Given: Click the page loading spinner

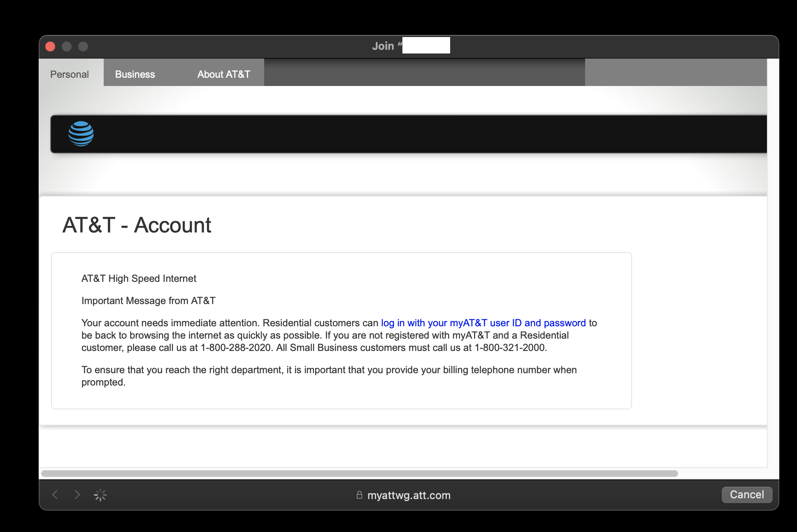Looking at the screenshot, I should point(100,495).
